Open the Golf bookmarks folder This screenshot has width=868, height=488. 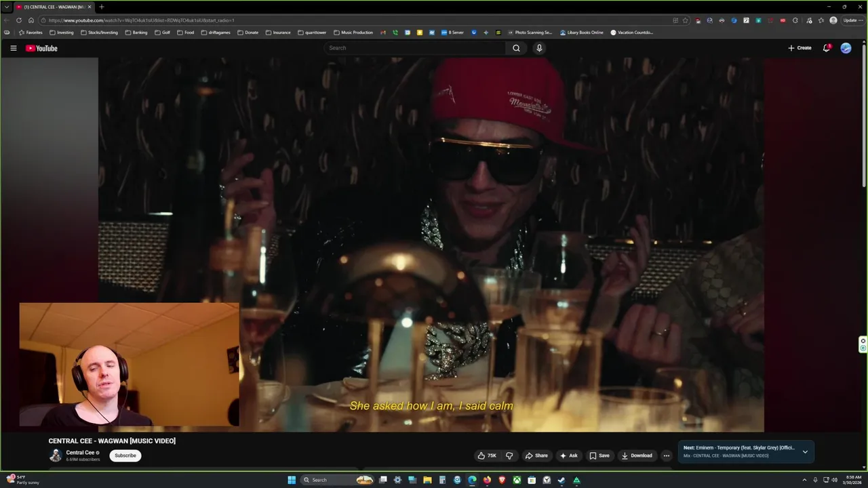pyautogui.click(x=163, y=33)
